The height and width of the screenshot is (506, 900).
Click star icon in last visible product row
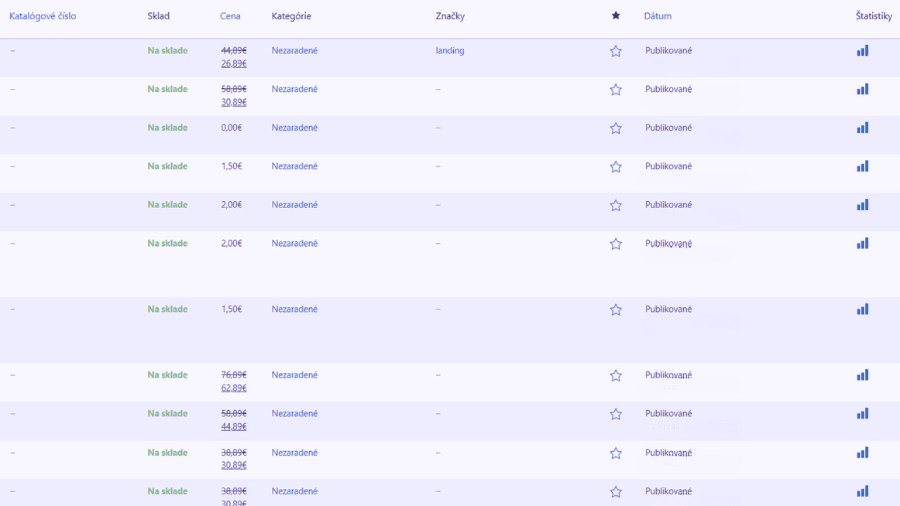616,492
